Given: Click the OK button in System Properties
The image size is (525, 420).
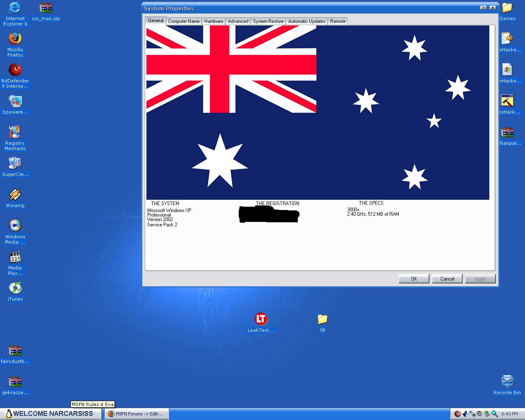Looking at the screenshot, I should click(x=414, y=279).
